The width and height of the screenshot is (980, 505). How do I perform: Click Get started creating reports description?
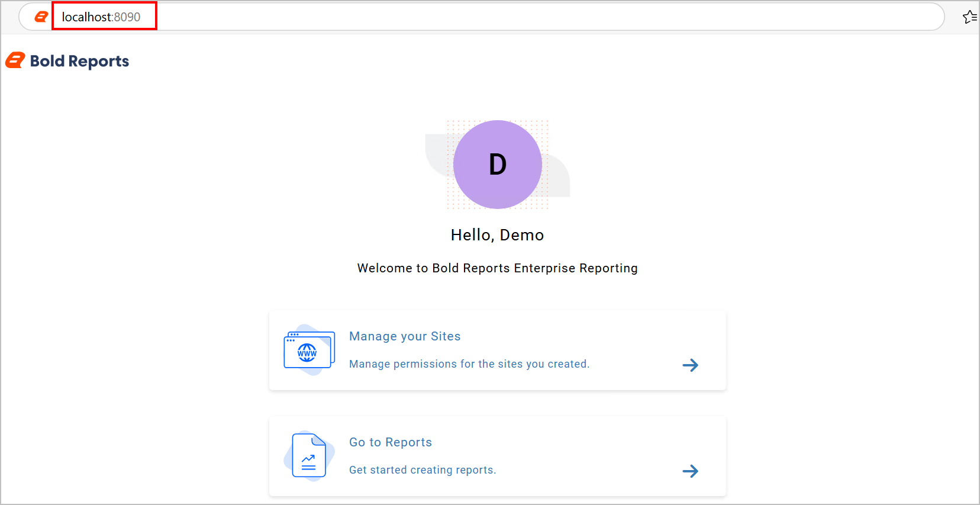423,470
